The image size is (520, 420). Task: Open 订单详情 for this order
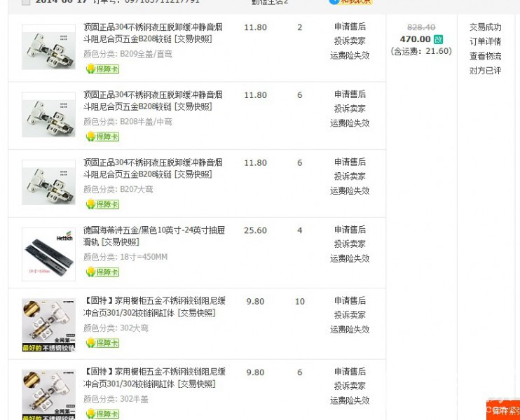click(x=485, y=42)
